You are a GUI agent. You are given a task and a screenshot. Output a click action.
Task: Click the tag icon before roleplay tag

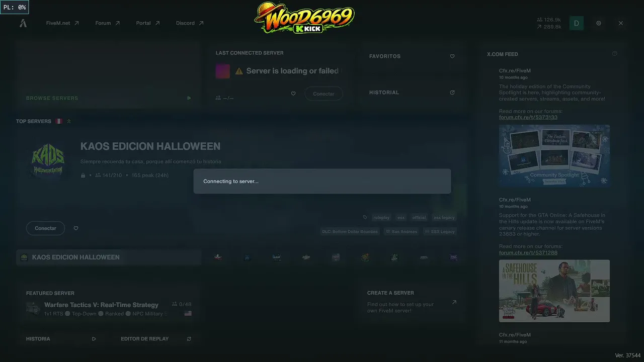(365, 218)
